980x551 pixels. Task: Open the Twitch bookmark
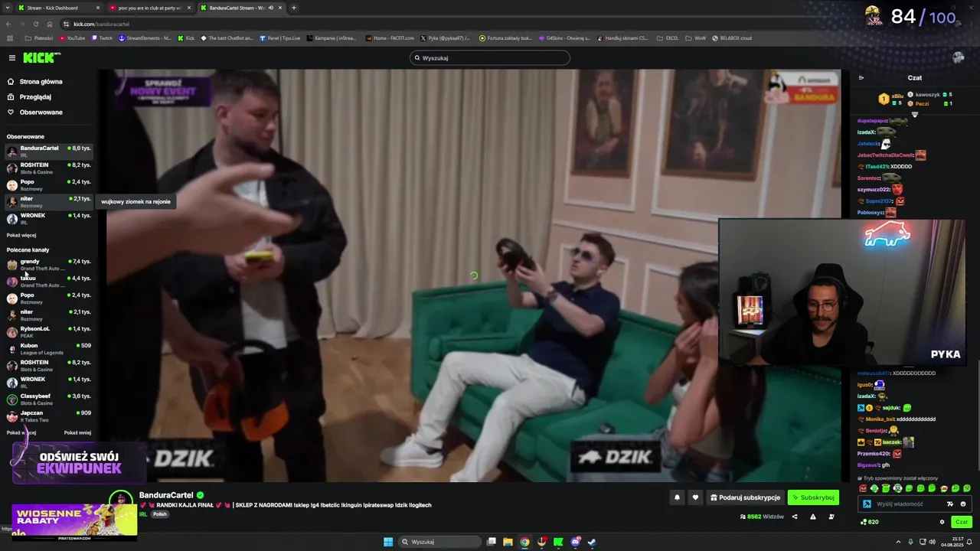point(101,37)
